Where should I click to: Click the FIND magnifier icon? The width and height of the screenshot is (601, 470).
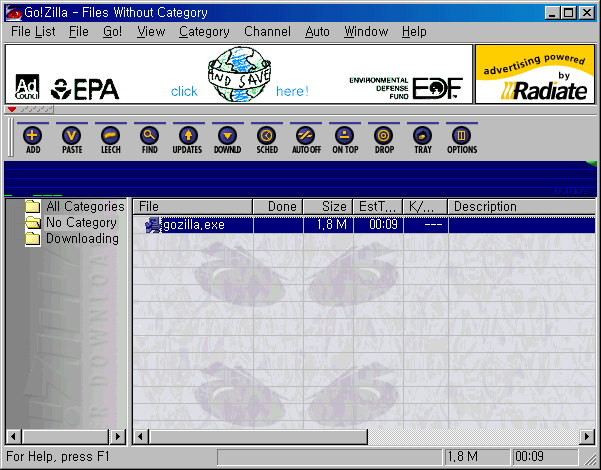149,136
